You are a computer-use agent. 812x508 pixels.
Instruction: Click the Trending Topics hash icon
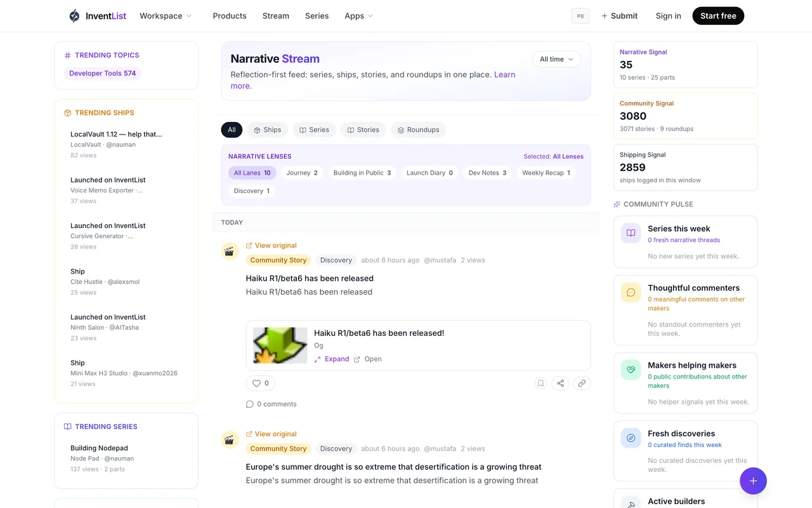(x=68, y=55)
